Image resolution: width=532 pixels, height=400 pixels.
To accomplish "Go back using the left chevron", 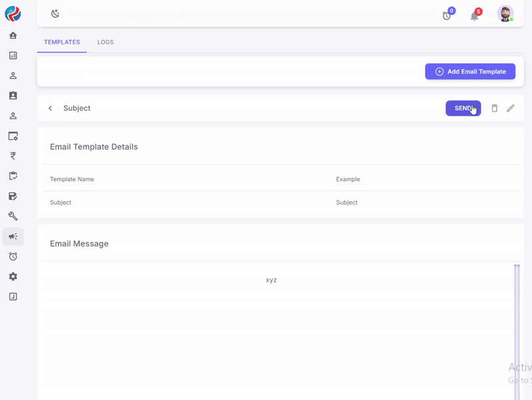I will pyautogui.click(x=50, y=108).
